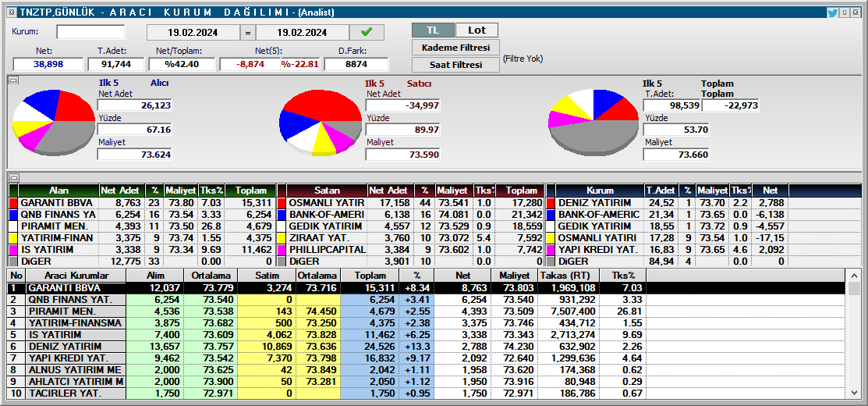Click the D.Fark value 8874

[x=356, y=64]
